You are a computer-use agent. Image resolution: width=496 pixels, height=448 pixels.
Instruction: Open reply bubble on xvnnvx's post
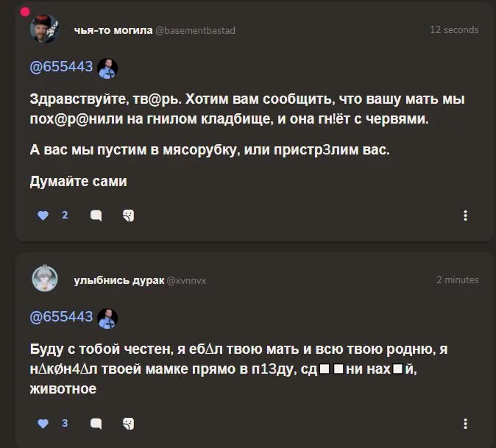[96, 424]
